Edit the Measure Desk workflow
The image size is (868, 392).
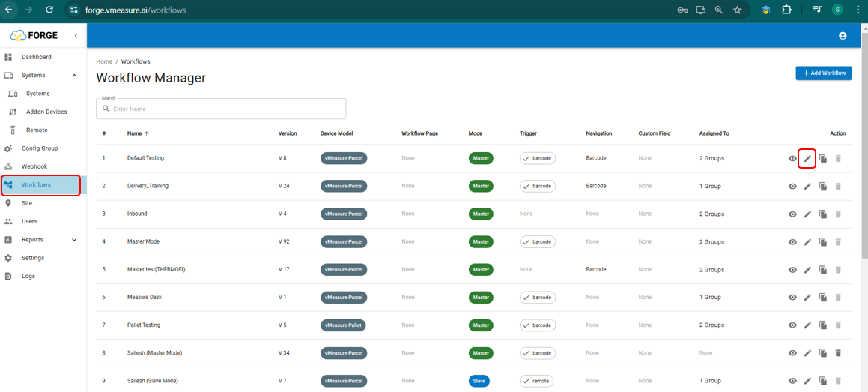point(807,298)
